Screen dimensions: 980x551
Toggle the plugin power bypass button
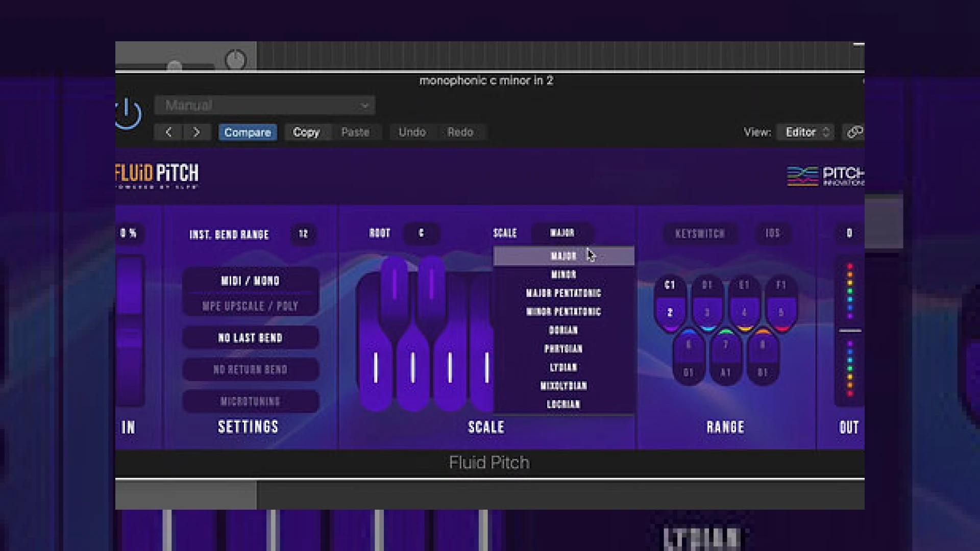tap(127, 114)
